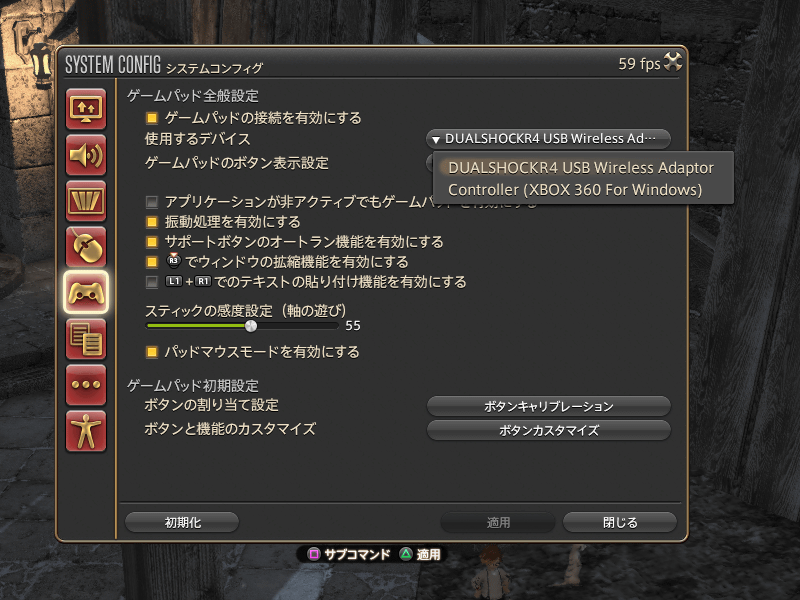Click the ボタンキャリブレーション button
800x600 pixels.
pos(548,407)
